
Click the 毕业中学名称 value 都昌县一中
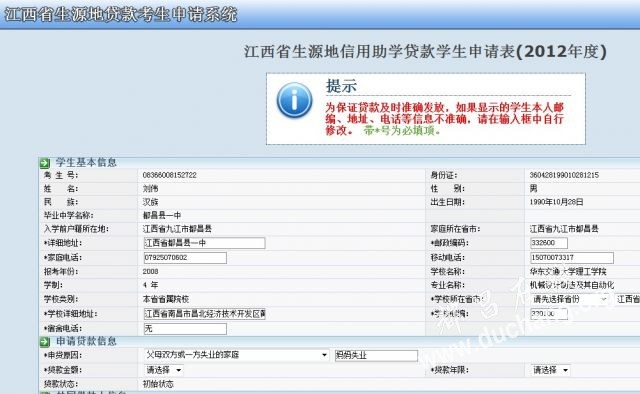(x=162, y=216)
